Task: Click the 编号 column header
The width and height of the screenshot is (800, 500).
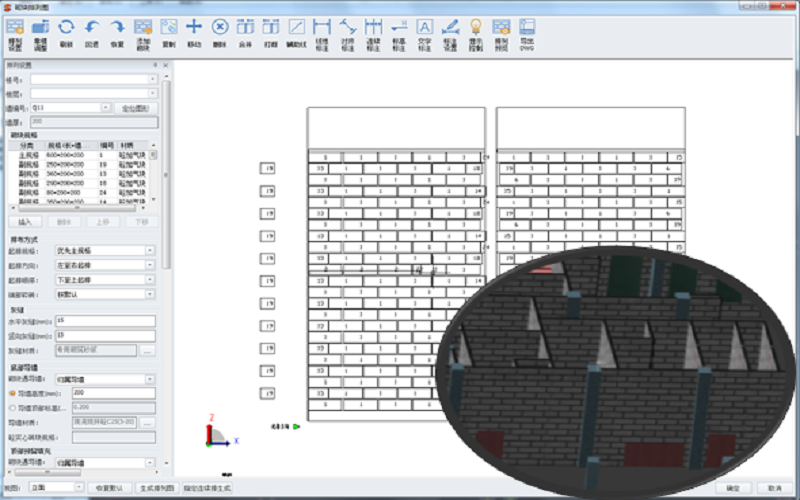Action: click(107, 146)
